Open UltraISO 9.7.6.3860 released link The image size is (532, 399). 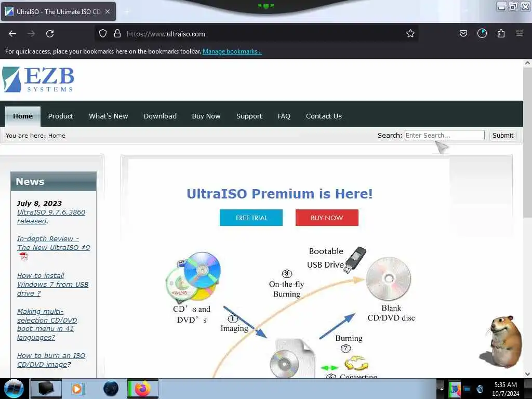pyautogui.click(x=51, y=217)
